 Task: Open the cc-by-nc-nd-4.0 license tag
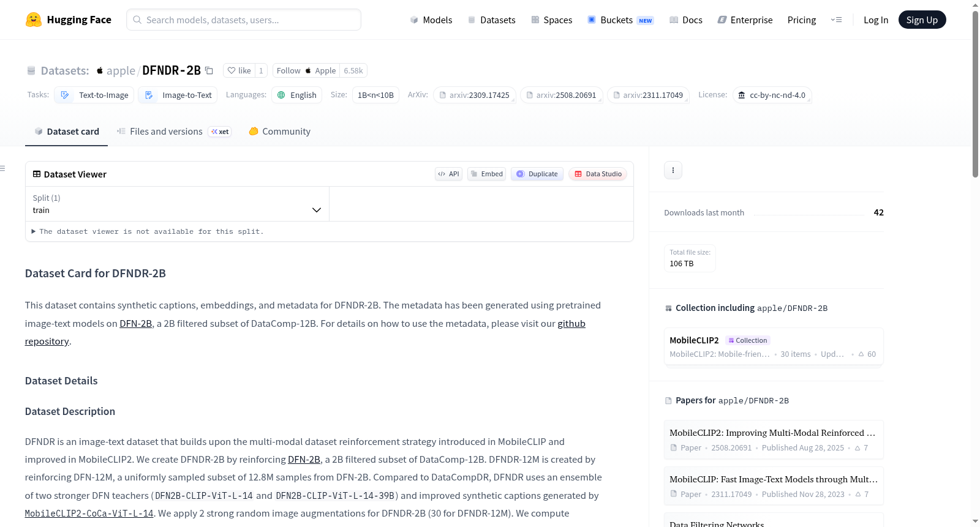(772, 95)
